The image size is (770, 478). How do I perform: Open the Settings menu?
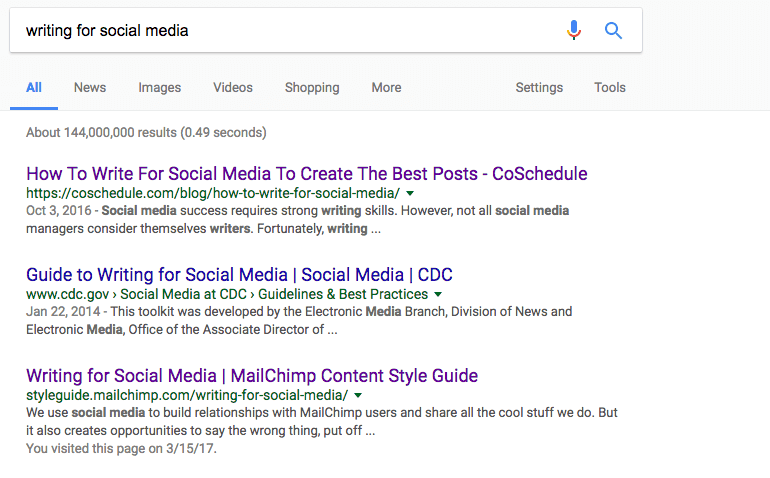pyautogui.click(x=539, y=87)
